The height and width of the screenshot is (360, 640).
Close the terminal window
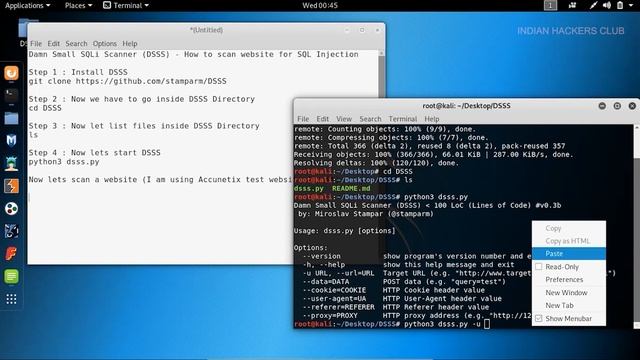coord(632,106)
